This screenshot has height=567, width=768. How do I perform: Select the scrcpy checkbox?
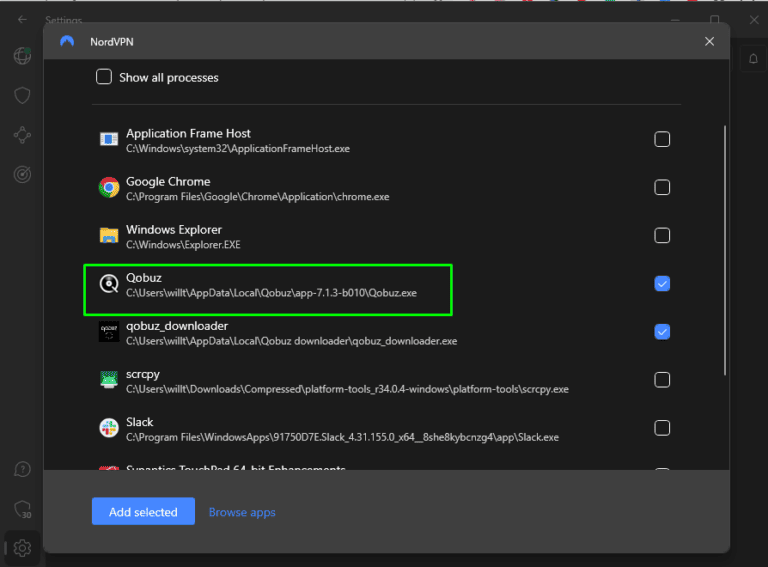pyautogui.click(x=662, y=380)
